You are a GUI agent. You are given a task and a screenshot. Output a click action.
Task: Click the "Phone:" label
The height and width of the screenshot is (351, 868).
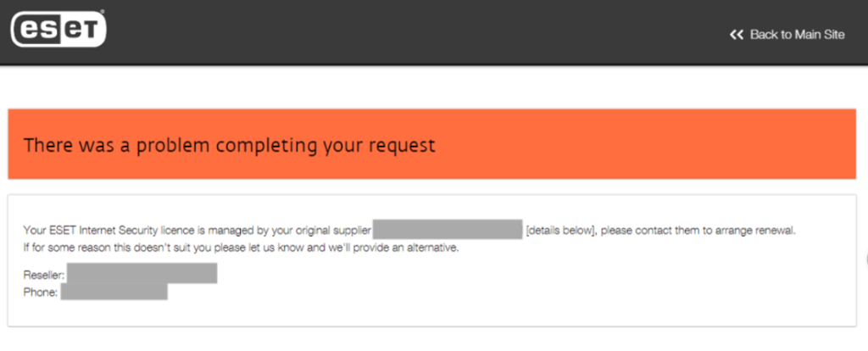pos(42,292)
